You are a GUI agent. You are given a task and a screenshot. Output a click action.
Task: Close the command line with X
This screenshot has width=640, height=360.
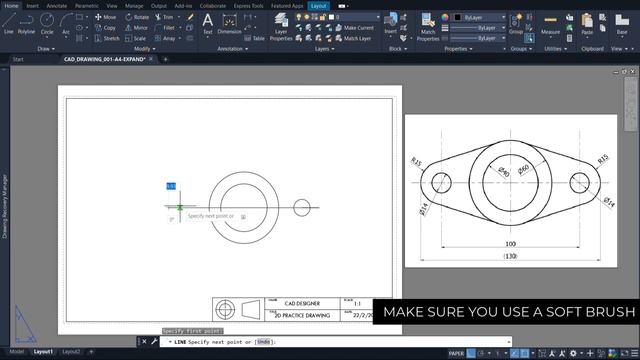pyautogui.click(x=144, y=342)
